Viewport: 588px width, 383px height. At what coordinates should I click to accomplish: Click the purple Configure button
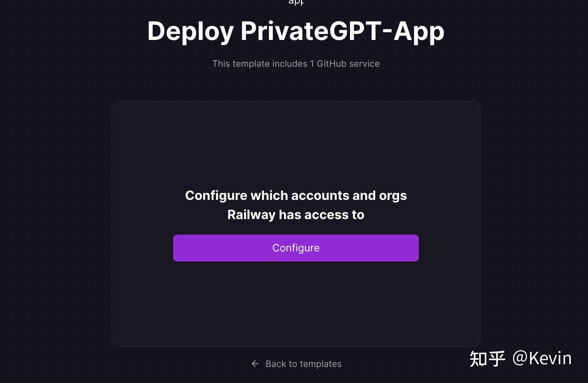[x=296, y=248]
